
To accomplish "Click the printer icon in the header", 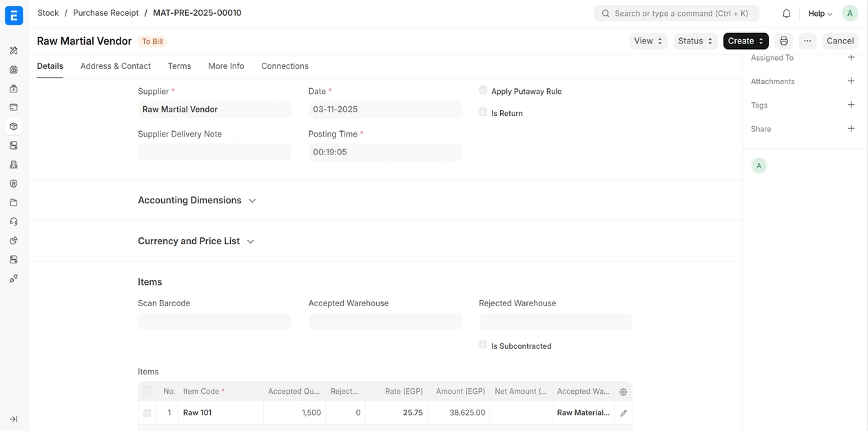I will click(783, 41).
